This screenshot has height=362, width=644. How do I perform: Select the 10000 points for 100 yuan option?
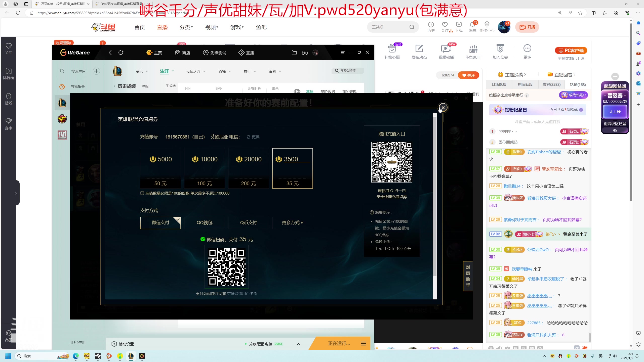205,168
